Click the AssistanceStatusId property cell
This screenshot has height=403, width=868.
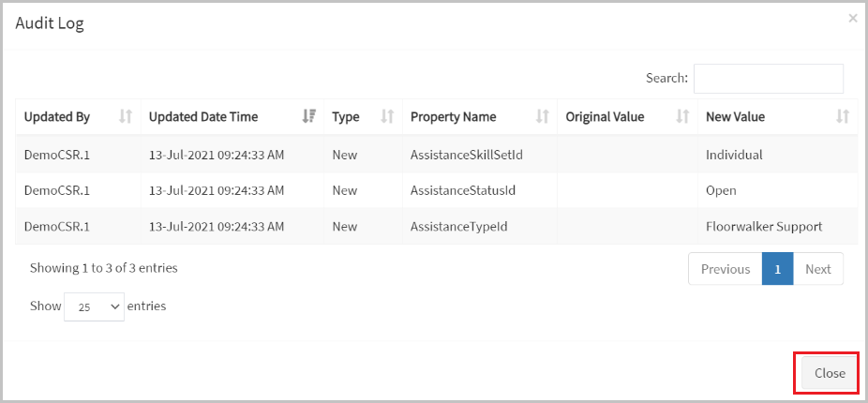[480, 190]
